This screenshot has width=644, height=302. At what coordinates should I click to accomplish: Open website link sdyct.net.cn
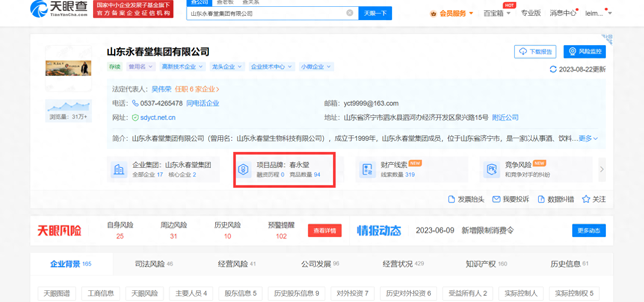coord(158,118)
